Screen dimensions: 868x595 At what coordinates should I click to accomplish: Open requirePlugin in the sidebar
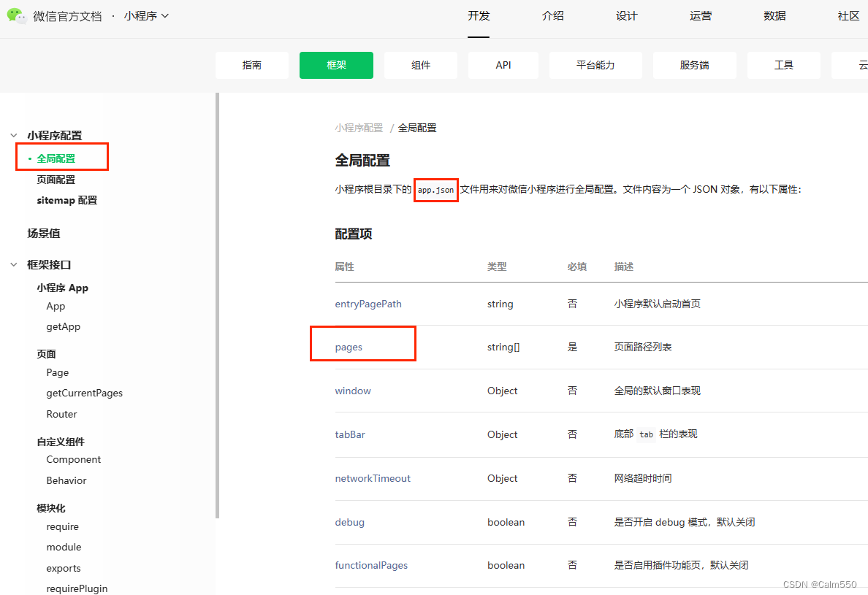[77, 588]
